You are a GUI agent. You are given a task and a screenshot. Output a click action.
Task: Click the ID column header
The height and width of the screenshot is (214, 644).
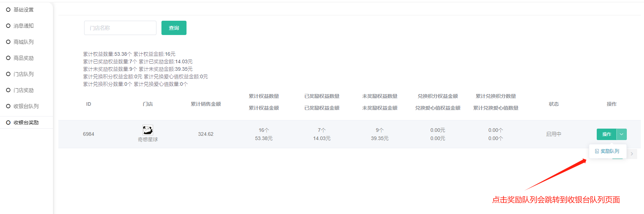[x=88, y=104]
